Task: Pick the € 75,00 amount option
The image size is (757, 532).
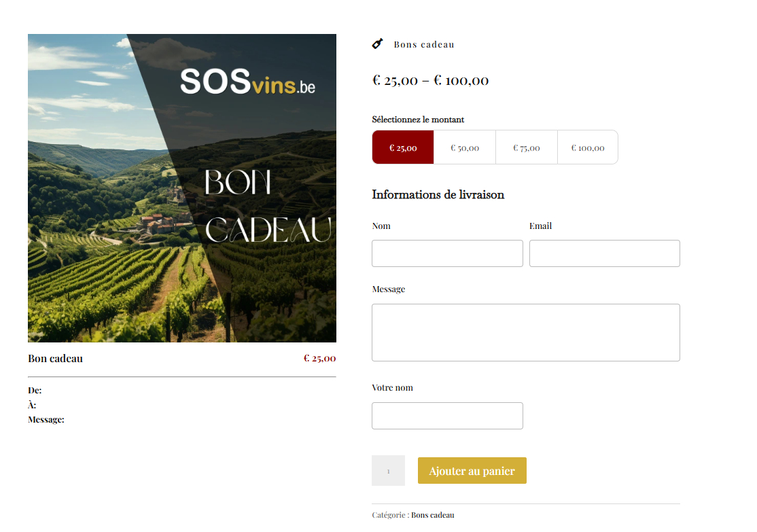Action: click(x=527, y=147)
